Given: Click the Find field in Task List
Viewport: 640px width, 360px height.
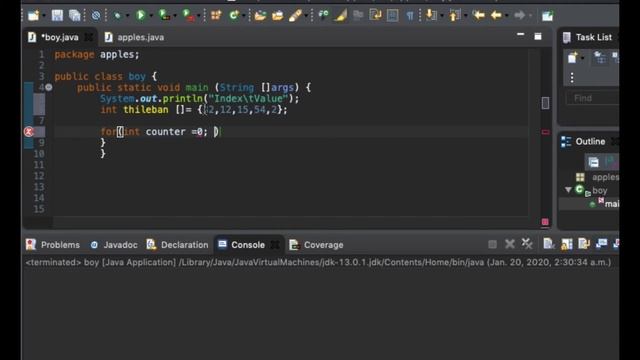Looking at the screenshot, I should 592,98.
